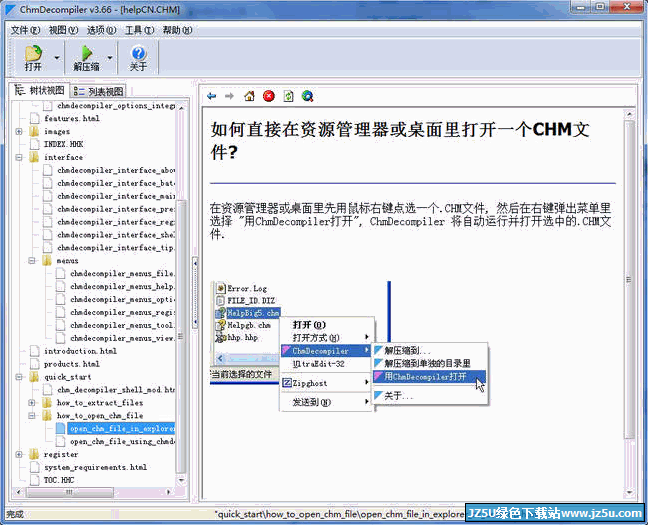Click the Decompress (解压缩) toolbar icon
The width and height of the screenshot is (648, 525).
[x=86, y=58]
